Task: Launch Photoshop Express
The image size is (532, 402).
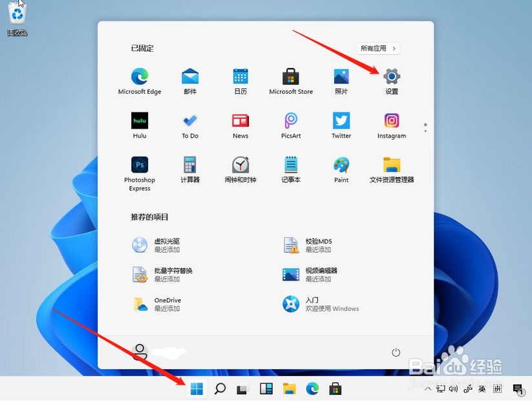Action: click(x=140, y=174)
